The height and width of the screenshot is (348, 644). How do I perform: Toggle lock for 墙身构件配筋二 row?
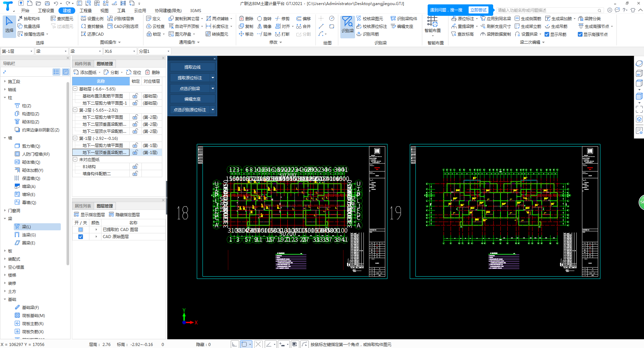point(135,173)
